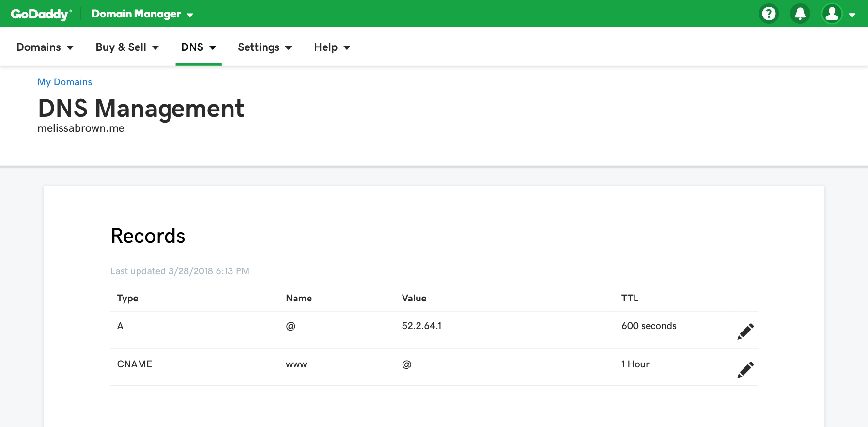Screen dimensions: 868x427
Task: Click the TTL column header
Action: [630, 298]
